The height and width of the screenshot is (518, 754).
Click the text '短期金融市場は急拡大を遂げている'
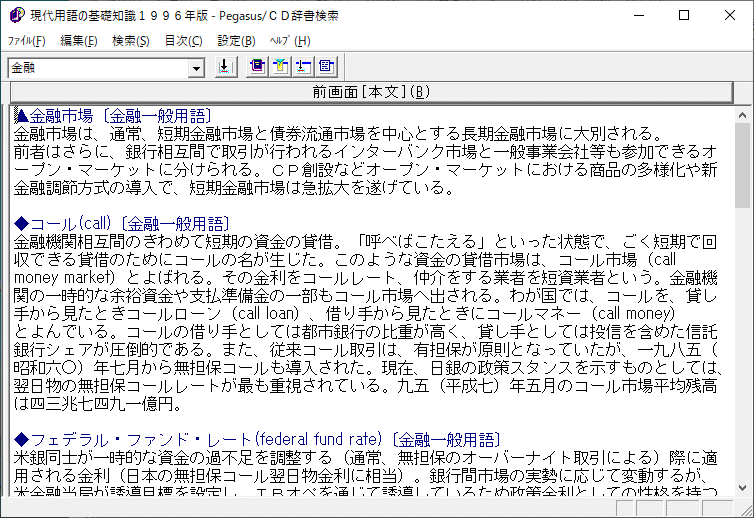click(316, 188)
